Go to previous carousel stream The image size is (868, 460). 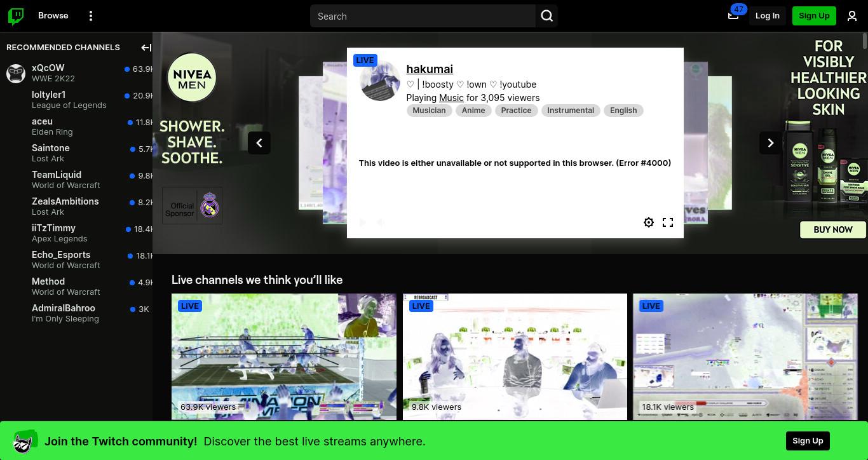[x=259, y=143]
